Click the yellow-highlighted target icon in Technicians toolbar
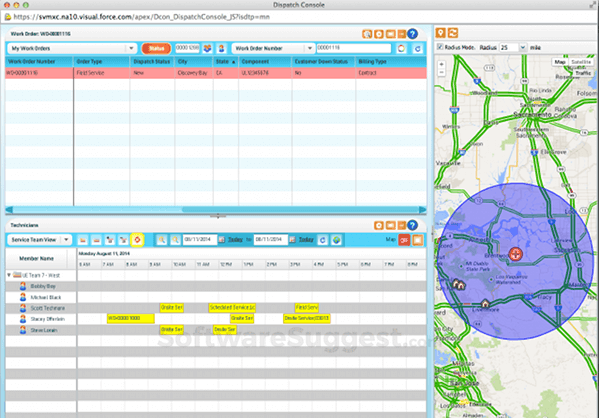The height and width of the screenshot is (418, 599). pyautogui.click(x=137, y=240)
